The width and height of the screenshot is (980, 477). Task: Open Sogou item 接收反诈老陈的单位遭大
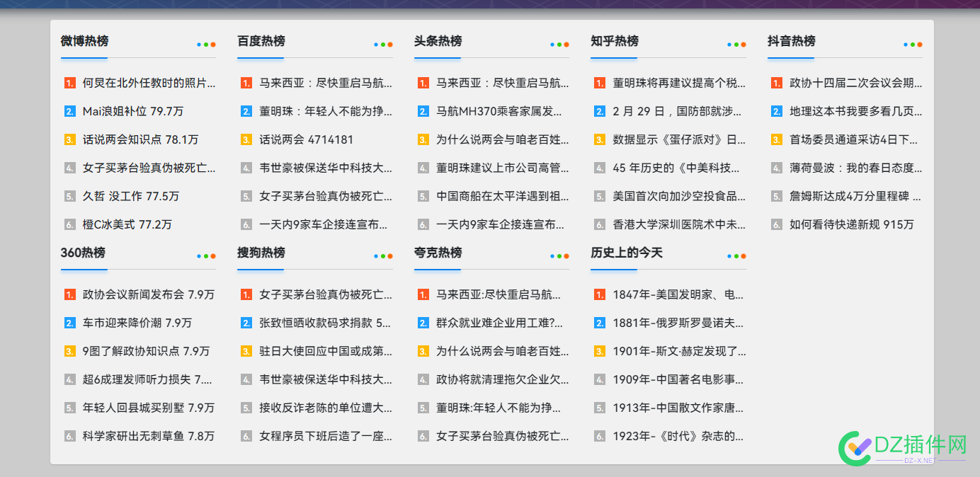click(x=326, y=408)
